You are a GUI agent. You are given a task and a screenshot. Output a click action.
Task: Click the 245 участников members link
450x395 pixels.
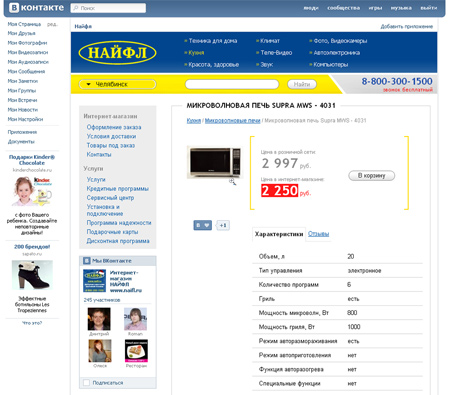coord(102,300)
